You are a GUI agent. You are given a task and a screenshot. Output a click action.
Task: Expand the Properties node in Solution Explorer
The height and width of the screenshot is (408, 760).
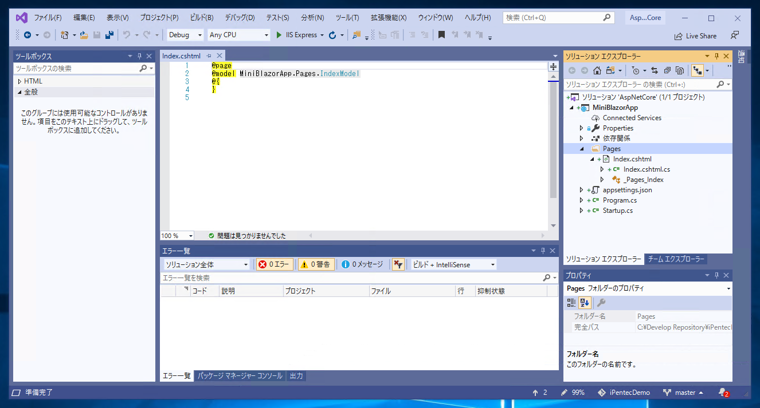[x=581, y=128]
